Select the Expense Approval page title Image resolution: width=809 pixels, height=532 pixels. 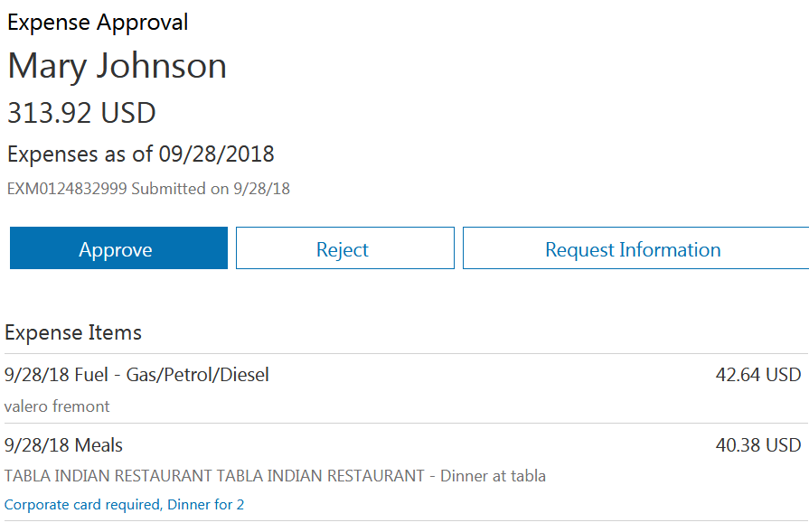tap(98, 23)
